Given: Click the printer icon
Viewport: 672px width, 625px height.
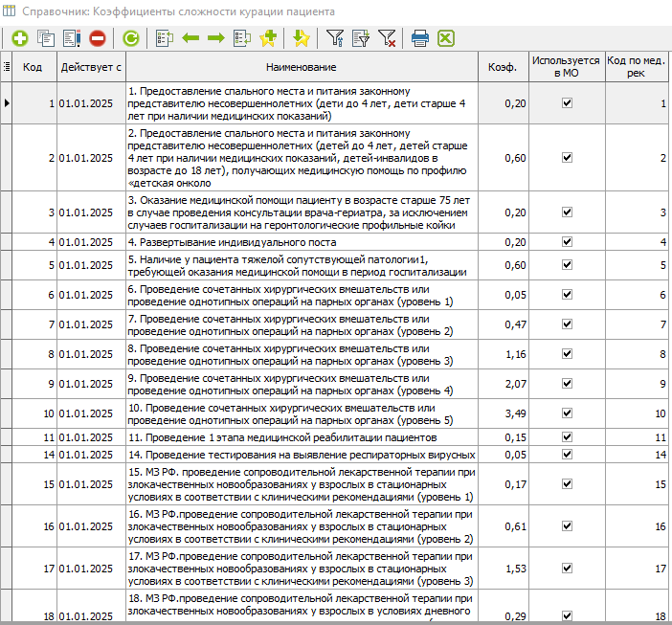Looking at the screenshot, I should 419,38.
